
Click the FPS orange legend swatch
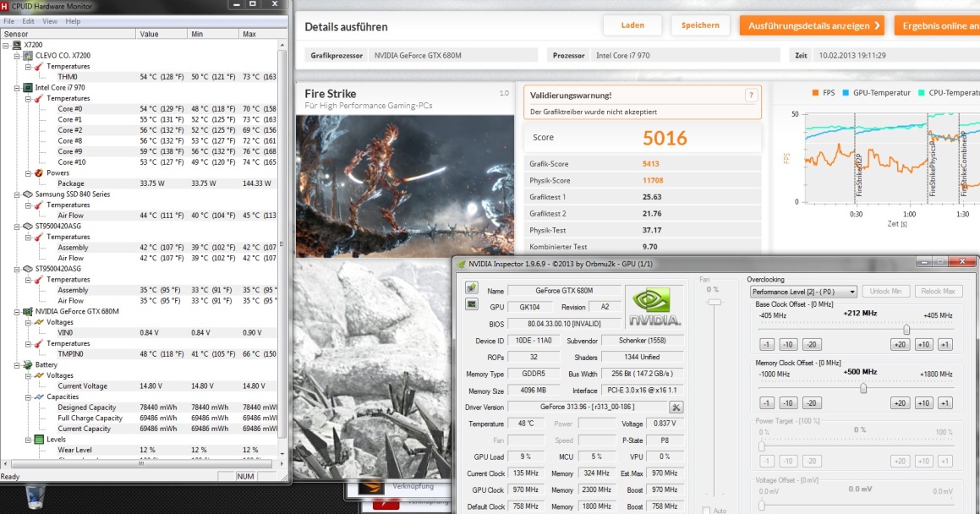pyautogui.click(x=815, y=93)
